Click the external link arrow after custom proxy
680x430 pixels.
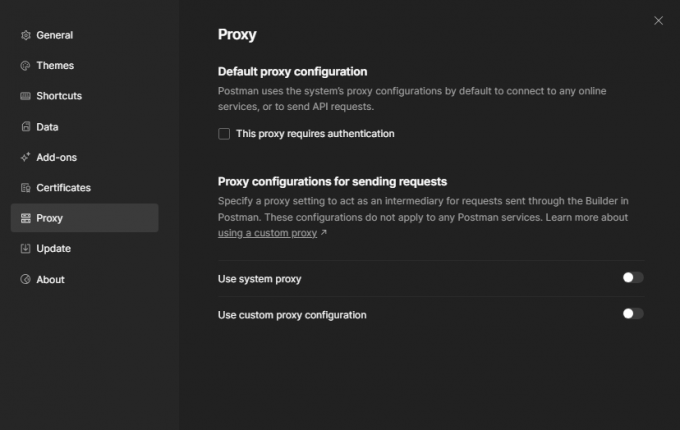tap(324, 233)
